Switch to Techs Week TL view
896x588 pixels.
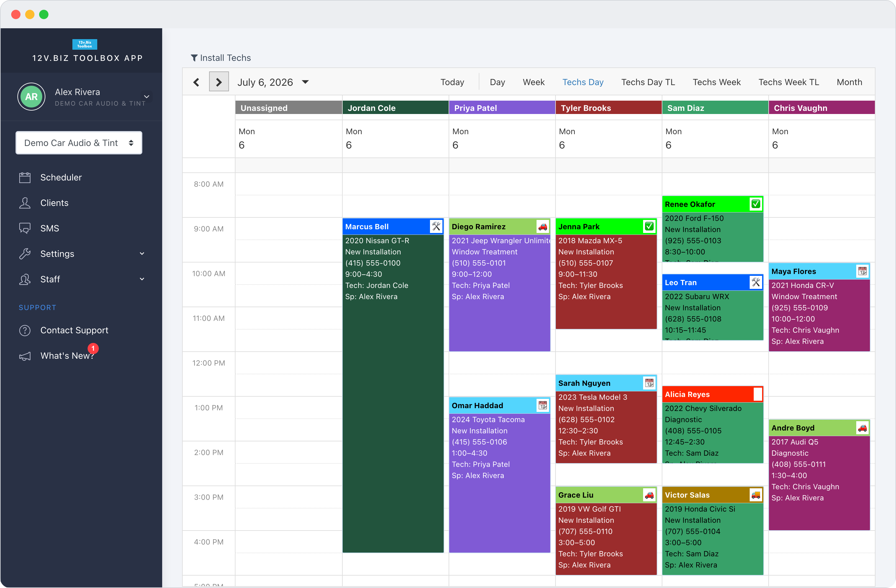(788, 82)
